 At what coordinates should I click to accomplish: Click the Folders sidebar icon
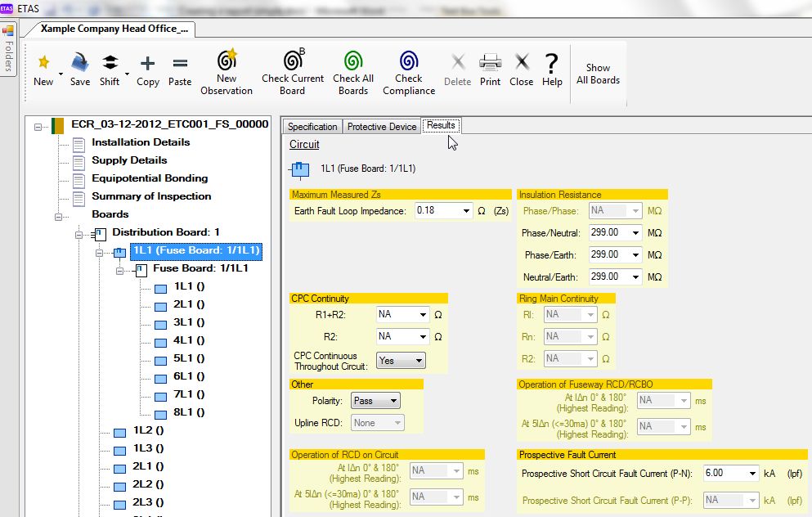click(8, 30)
